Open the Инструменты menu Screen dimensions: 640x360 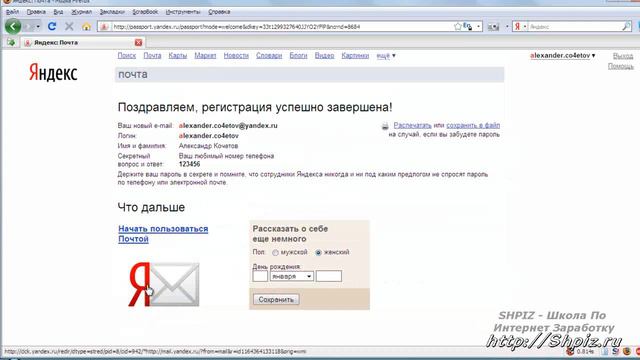(183, 12)
